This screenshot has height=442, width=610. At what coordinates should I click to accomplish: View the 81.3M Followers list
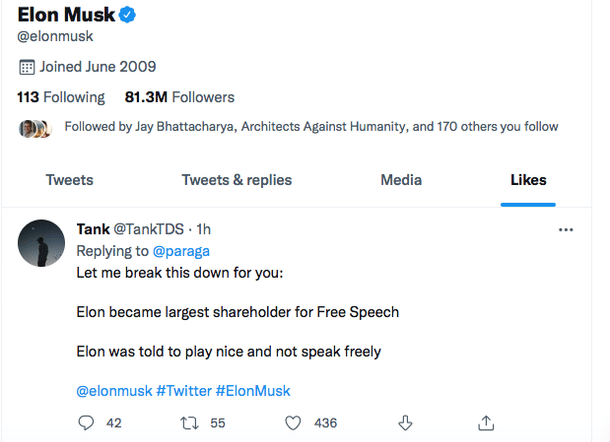click(x=179, y=97)
